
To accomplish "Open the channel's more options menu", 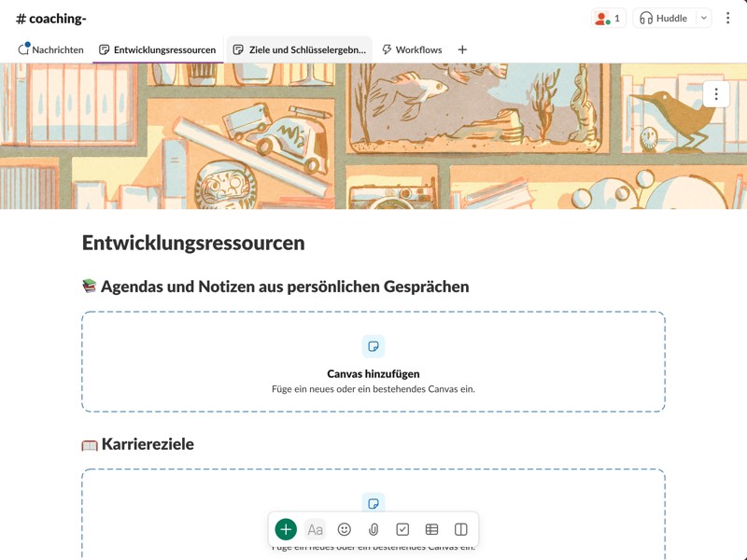I will pyautogui.click(x=727, y=18).
